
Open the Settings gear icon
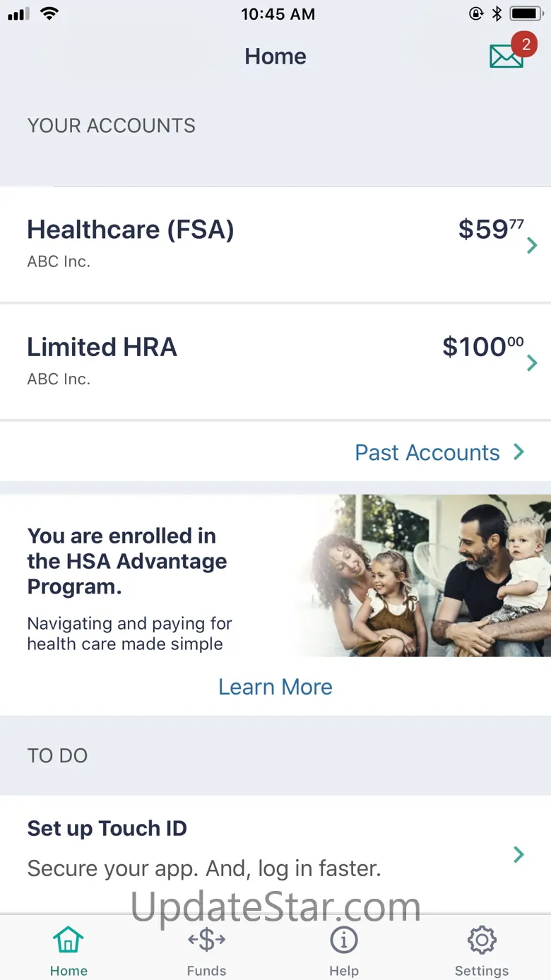pos(482,940)
